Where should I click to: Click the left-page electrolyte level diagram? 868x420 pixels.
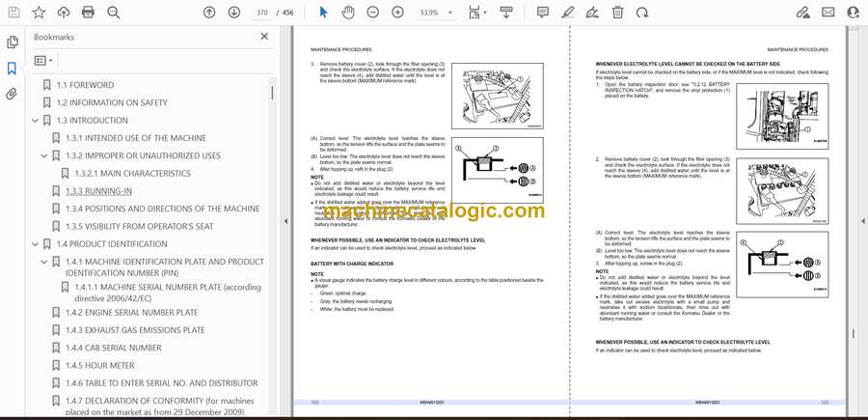[x=497, y=171]
